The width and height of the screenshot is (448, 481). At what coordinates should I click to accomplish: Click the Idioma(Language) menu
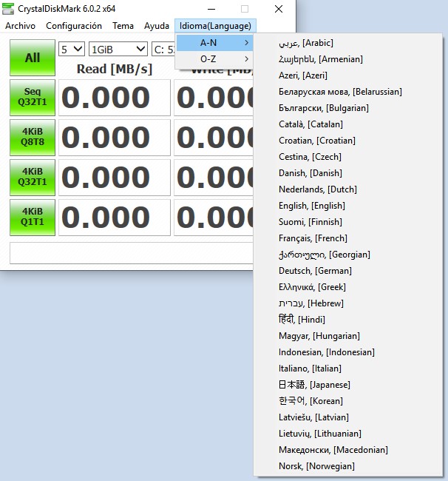[x=215, y=26]
